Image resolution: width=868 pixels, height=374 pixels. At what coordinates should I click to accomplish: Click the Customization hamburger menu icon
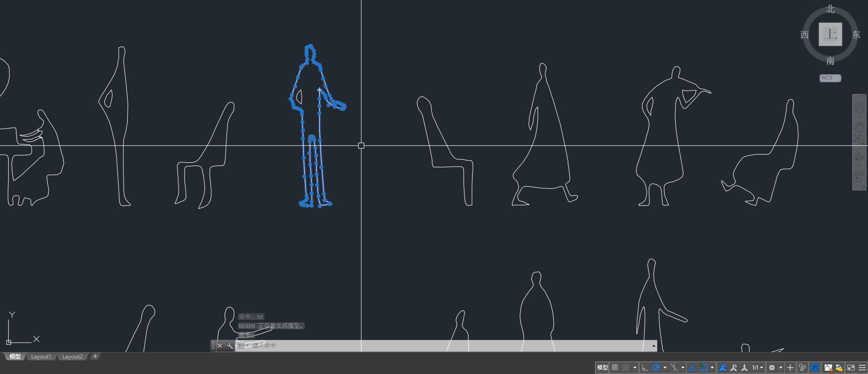(863, 368)
